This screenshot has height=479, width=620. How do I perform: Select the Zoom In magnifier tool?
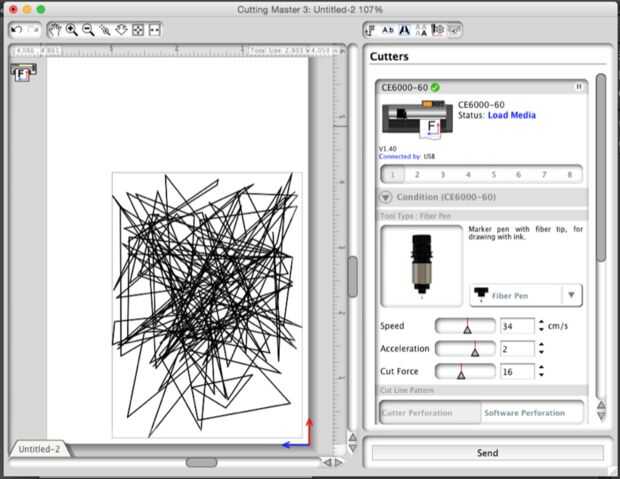click(x=72, y=30)
